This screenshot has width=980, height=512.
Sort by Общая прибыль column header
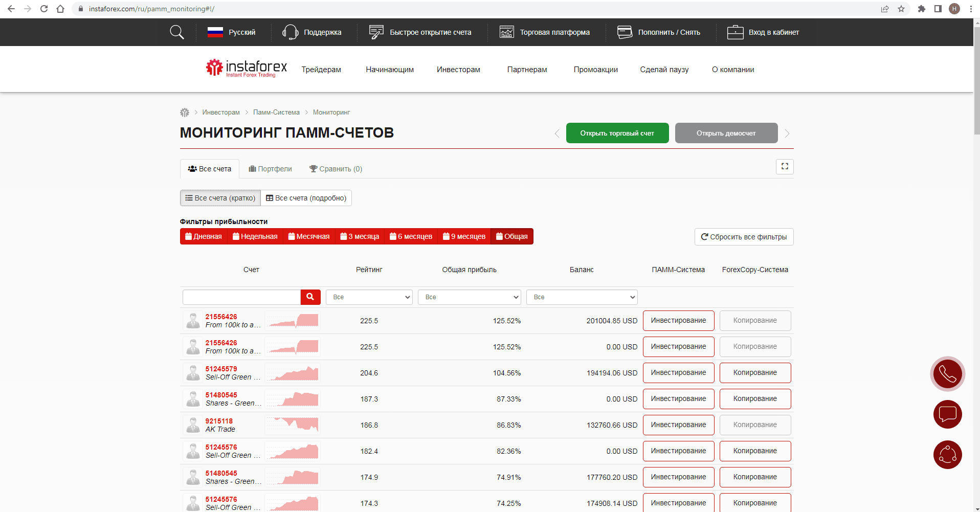[x=470, y=270]
